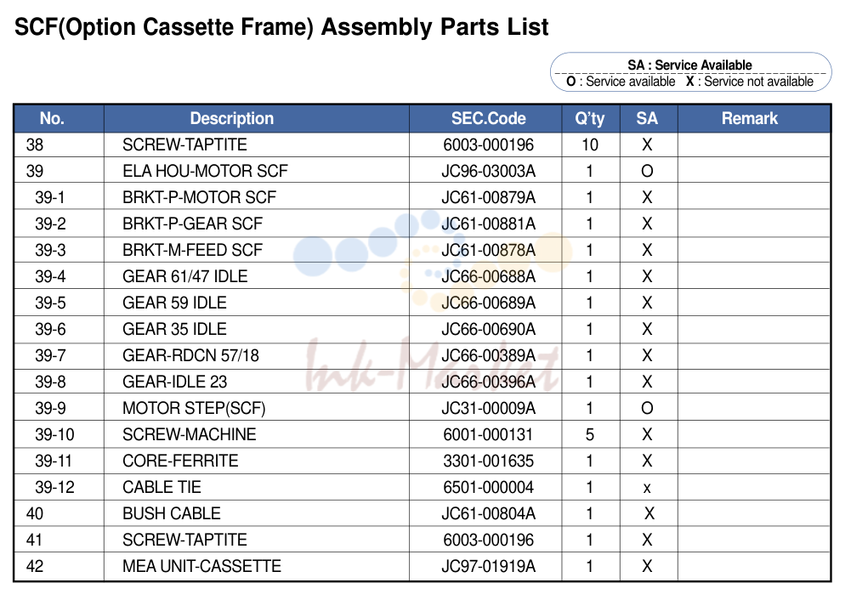Image resolution: width=868 pixels, height=600 pixels.
Task: Select the SA legend box
Action: click(x=691, y=72)
